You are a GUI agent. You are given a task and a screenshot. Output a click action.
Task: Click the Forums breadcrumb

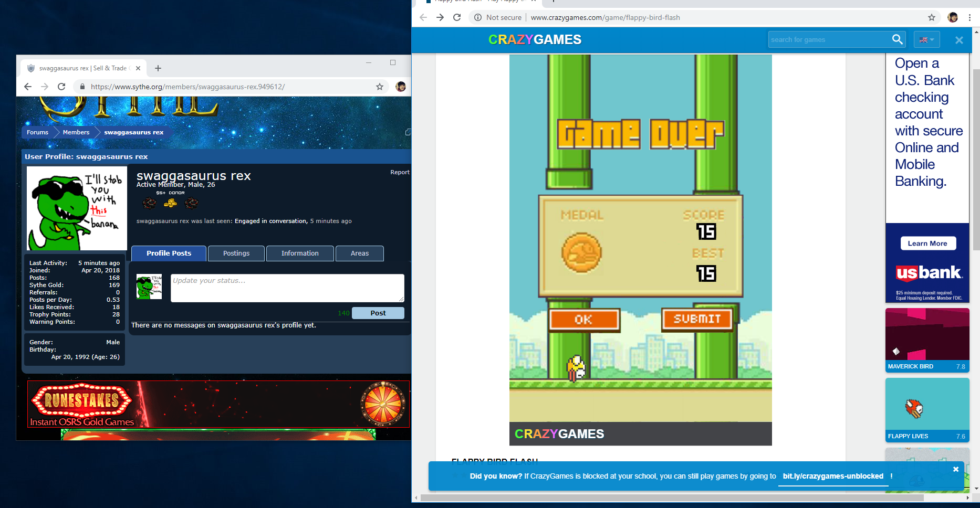[x=37, y=132]
